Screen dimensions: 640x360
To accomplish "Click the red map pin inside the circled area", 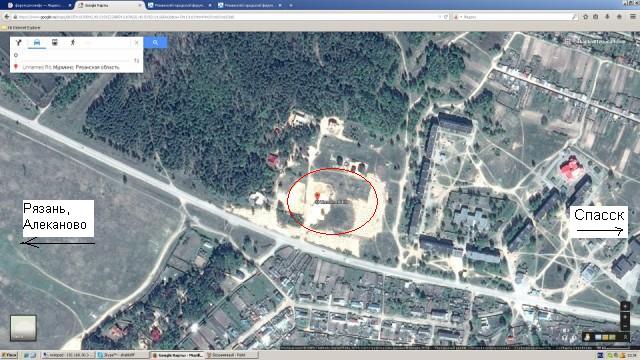I will tap(318, 197).
